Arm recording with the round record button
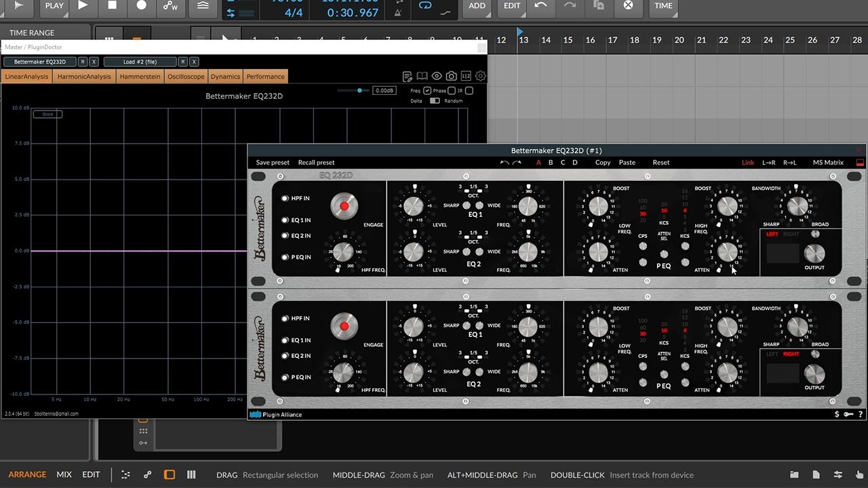The image size is (868, 488). (141, 5)
